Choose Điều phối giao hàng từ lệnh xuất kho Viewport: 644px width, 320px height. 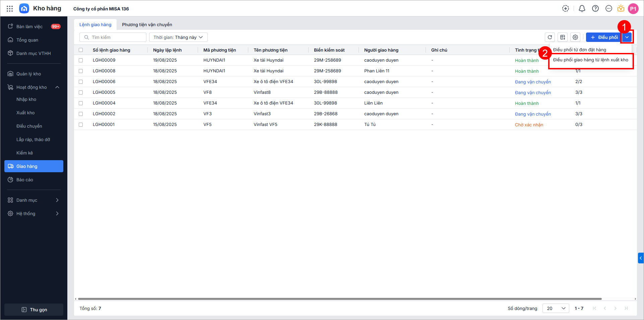pyautogui.click(x=591, y=60)
